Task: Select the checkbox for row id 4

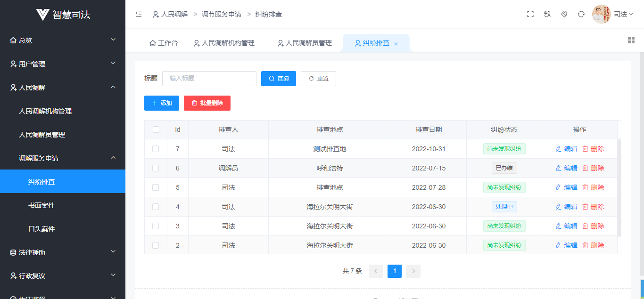Action: click(156, 207)
